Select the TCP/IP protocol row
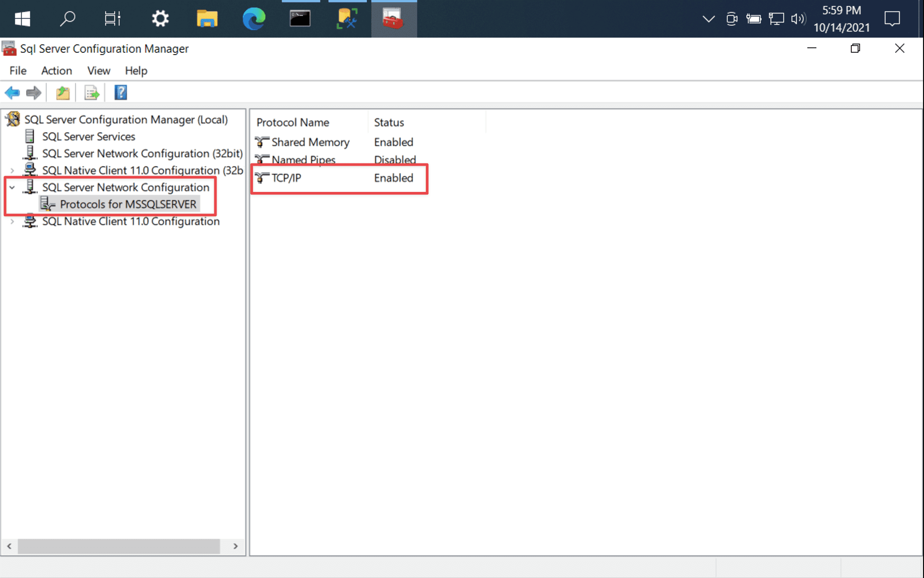This screenshot has width=924, height=578. click(x=334, y=178)
